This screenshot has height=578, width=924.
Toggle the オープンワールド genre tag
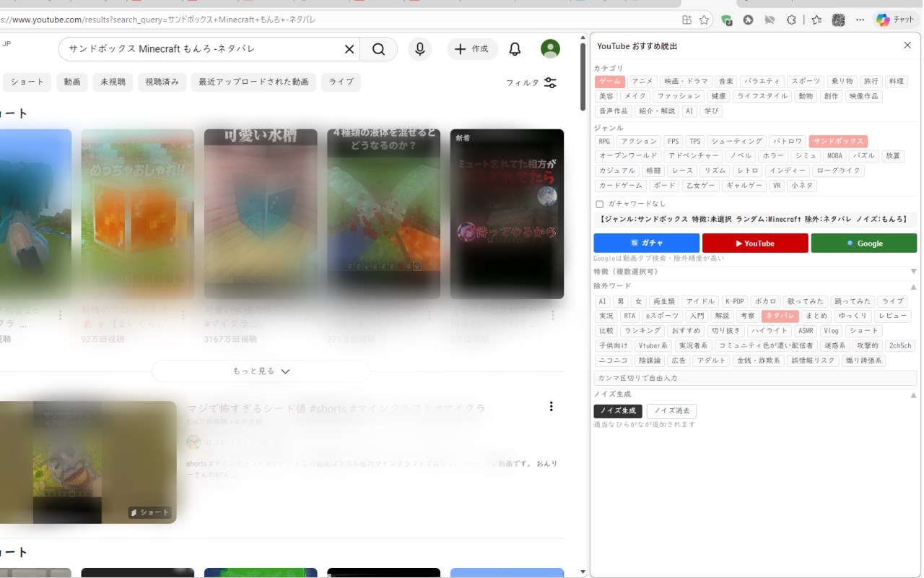[x=627, y=156]
